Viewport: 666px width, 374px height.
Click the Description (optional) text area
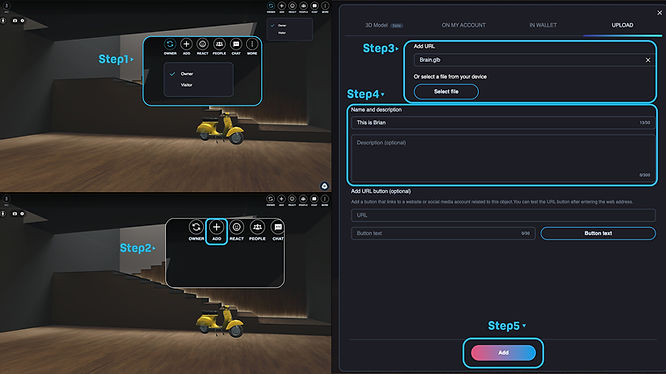click(x=503, y=158)
